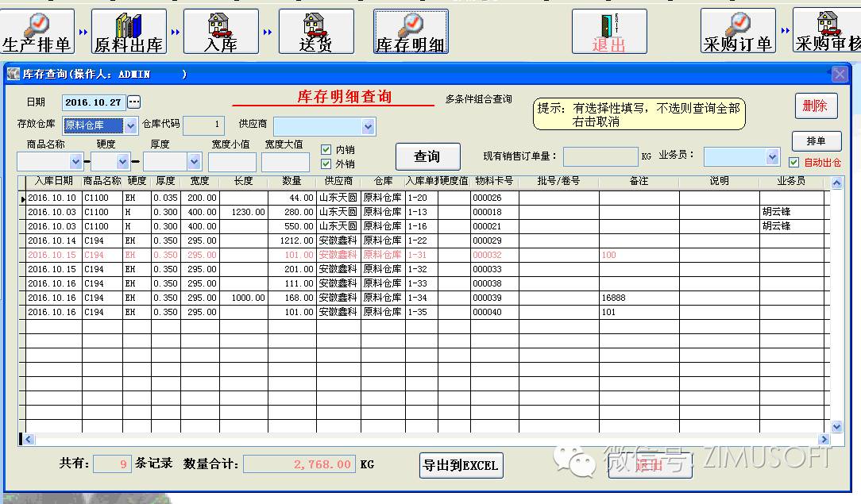Screen dimensions: 861x504
Task: Expand the 业务员 salesperson dropdown
Action: (773, 157)
